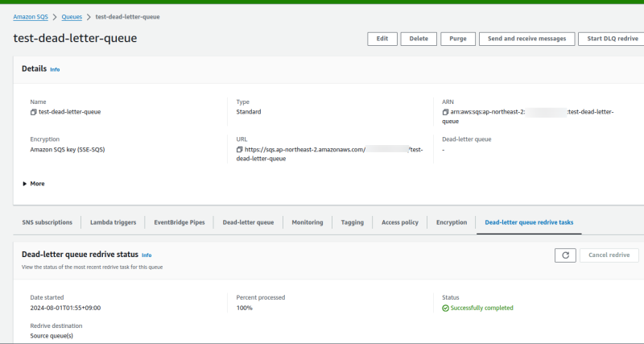Copy the ARN using its copy icon
This screenshot has height=344, width=644.
click(446, 112)
